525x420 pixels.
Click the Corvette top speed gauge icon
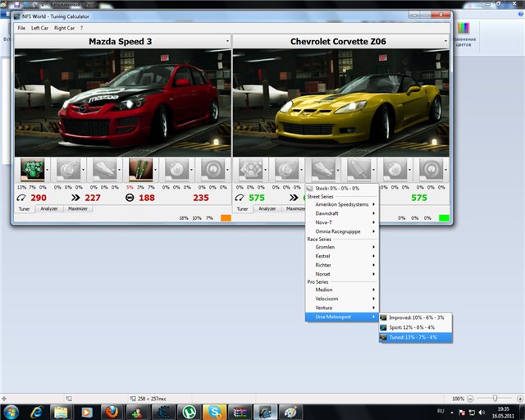click(x=240, y=198)
